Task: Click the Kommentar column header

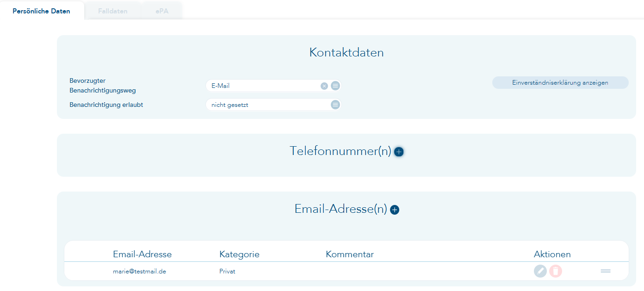Action: [x=349, y=254]
